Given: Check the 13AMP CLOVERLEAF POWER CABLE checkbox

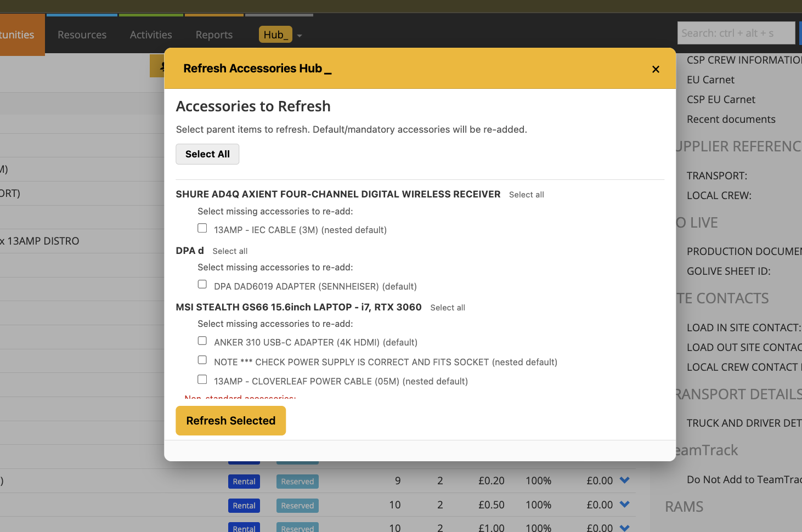Looking at the screenshot, I should [202, 379].
